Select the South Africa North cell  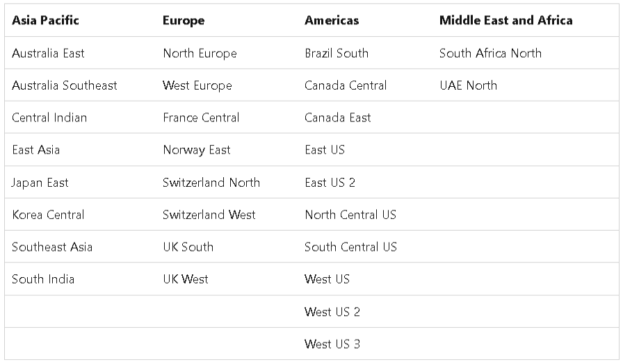tap(490, 53)
